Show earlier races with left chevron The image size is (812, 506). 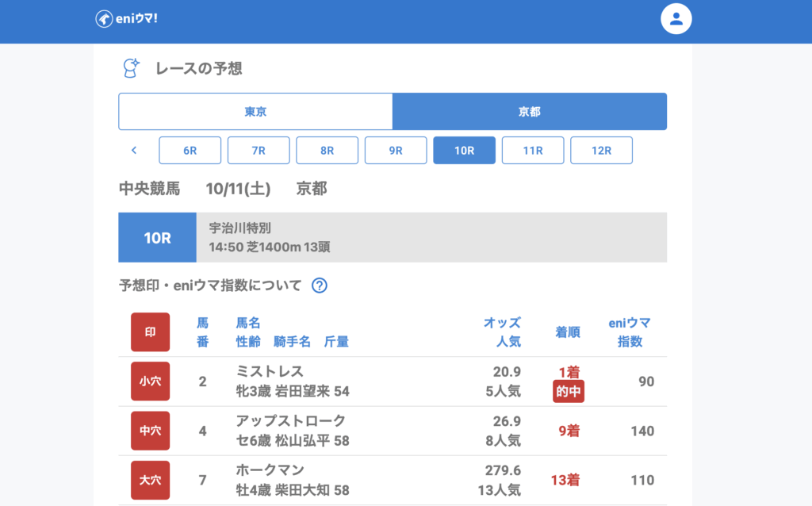pyautogui.click(x=134, y=150)
